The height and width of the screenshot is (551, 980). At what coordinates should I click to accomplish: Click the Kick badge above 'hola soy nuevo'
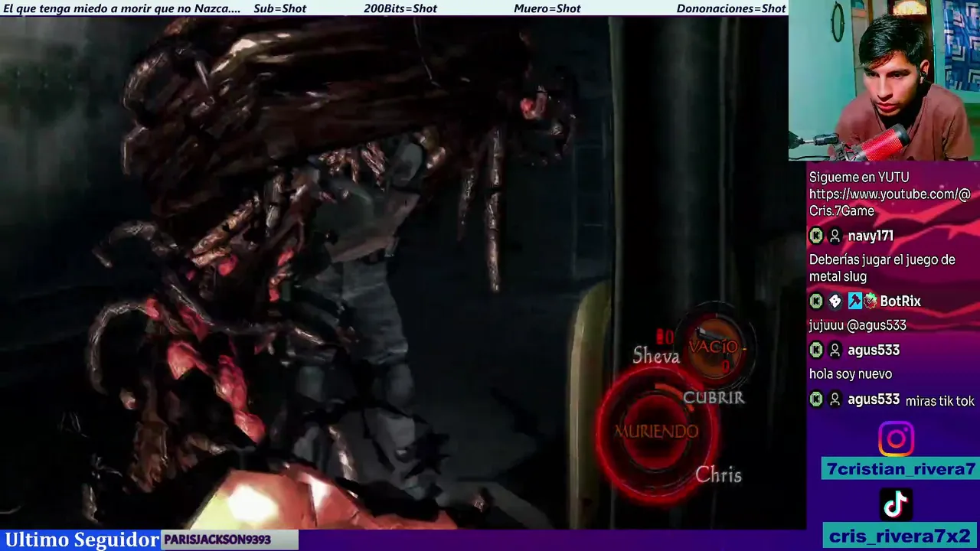816,350
